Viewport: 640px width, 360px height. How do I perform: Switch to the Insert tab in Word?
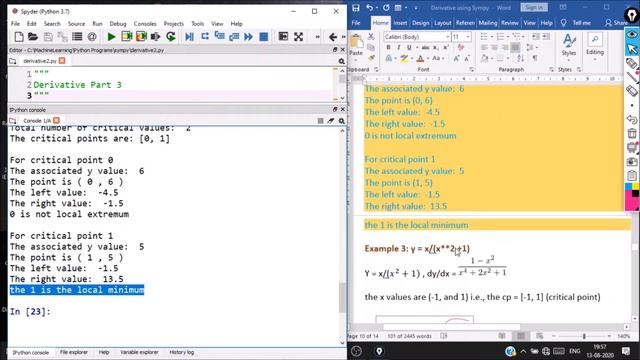click(400, 23)
